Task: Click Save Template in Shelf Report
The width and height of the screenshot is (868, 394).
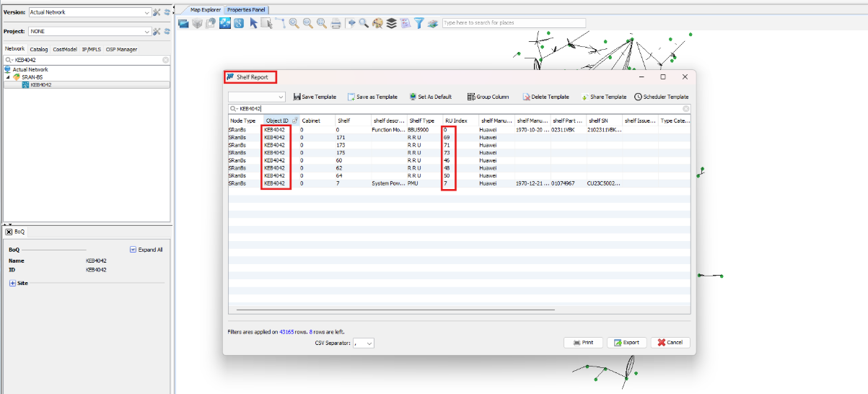Action: 315,97
